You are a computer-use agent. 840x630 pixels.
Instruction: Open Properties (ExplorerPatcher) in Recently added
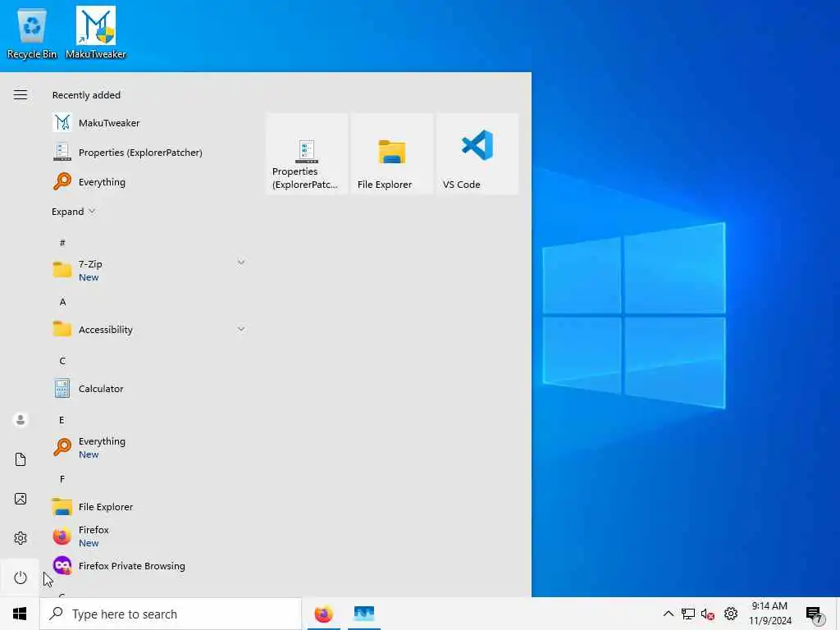pyautogui.click(x=150, y=152)
